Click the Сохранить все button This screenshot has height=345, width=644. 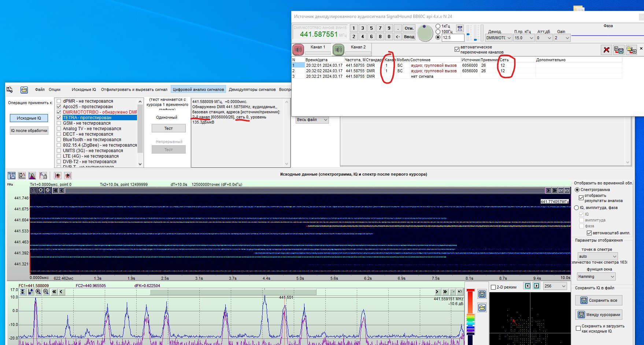coord(599,300)
